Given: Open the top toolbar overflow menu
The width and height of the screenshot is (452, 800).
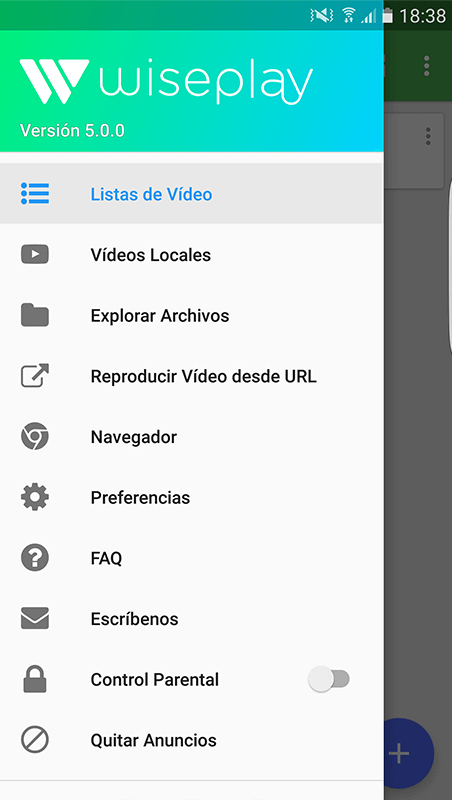Looking at the screenshot, I should point(426,66).
